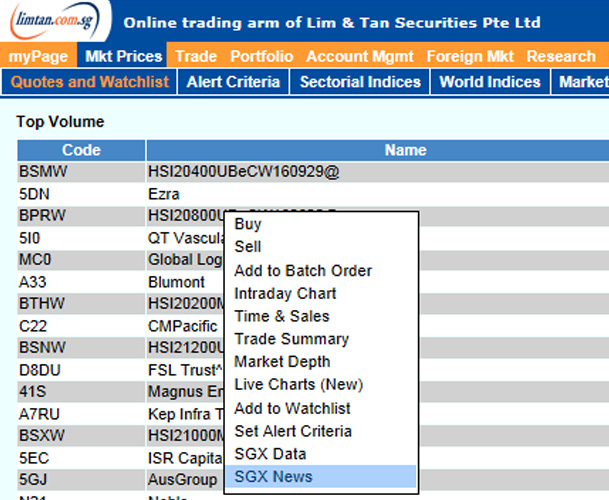The width and height of the screenshot is (609, 500).
Task: Click code BSXW in table
Action: pyautogui.click(x=42, y=435)
